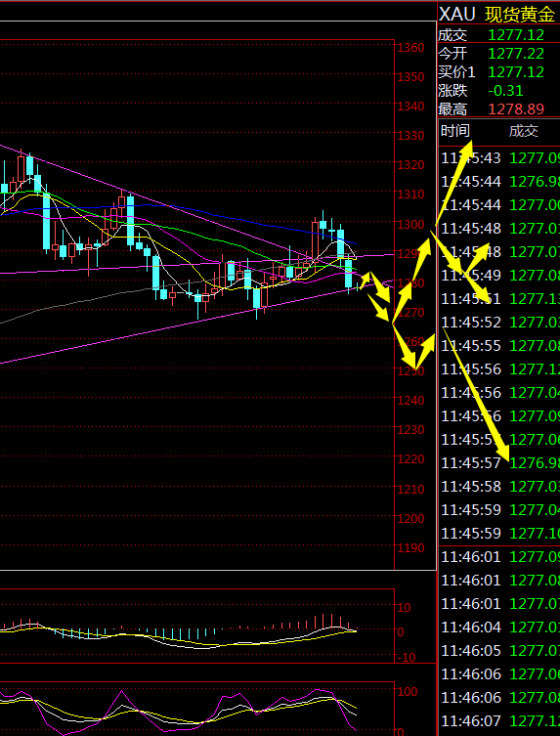The width and height of the screenshot is (560, 736).
Task: Click the -10 label on MACD axis
Action: 406,657
